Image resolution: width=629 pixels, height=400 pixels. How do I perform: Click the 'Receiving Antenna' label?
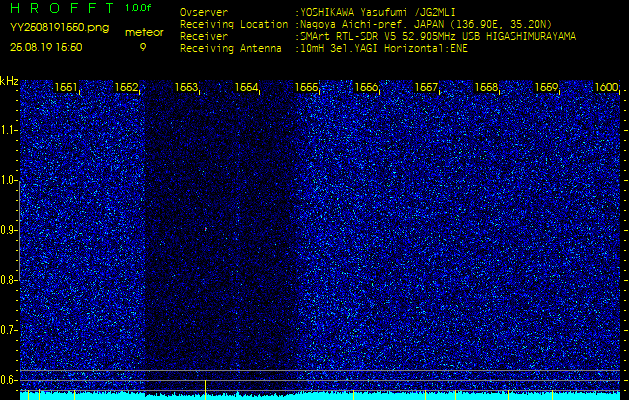(231, 49)
